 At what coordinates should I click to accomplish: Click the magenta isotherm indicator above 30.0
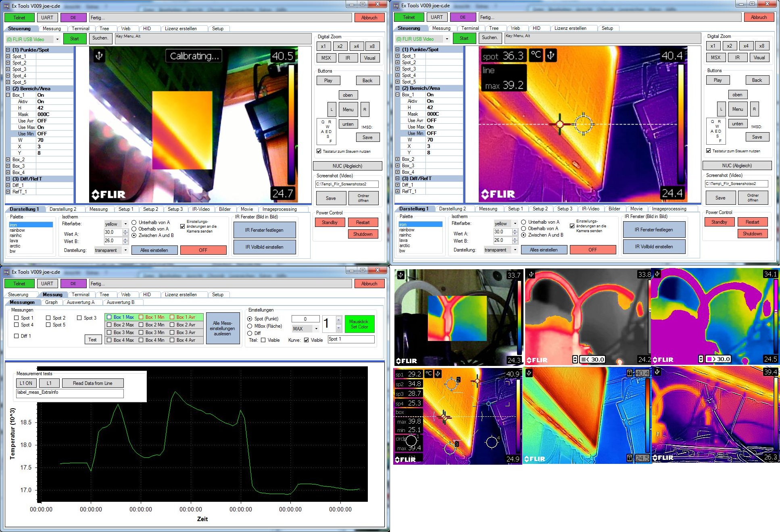tap(709, 359)
